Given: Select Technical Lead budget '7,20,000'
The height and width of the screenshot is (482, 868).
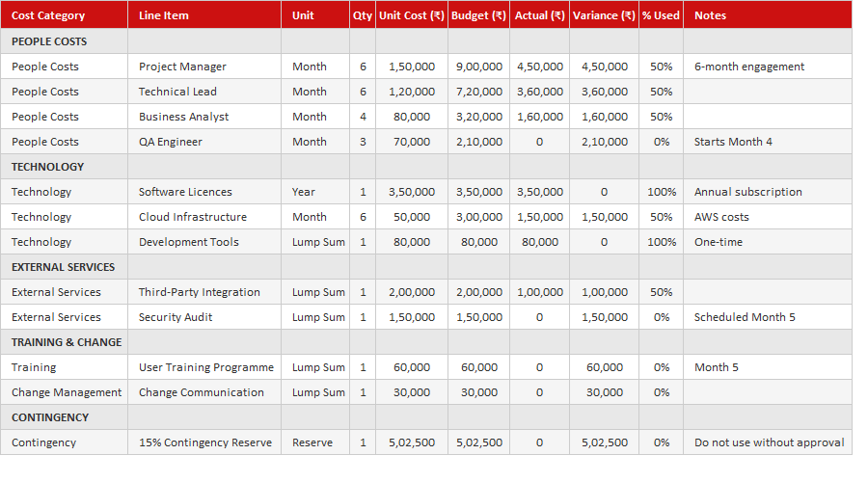Looking at the screenshot, I should [479, 92].
